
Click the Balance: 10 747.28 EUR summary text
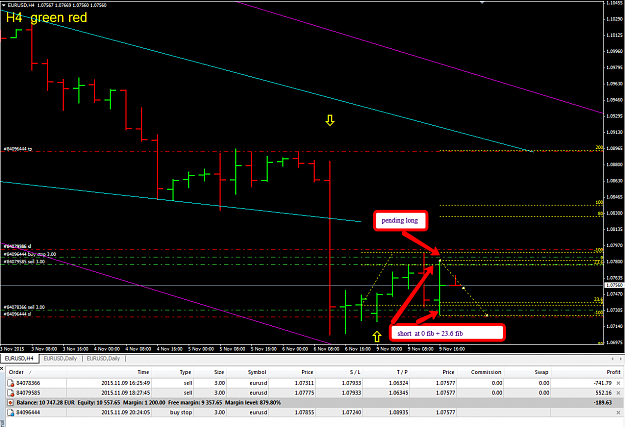coord(45,403)
